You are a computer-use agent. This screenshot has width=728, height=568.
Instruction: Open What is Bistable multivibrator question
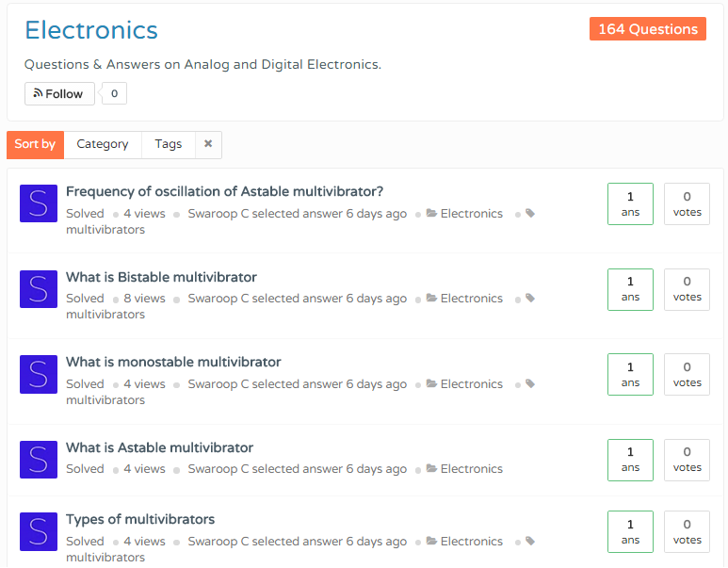tap(161, 277)
